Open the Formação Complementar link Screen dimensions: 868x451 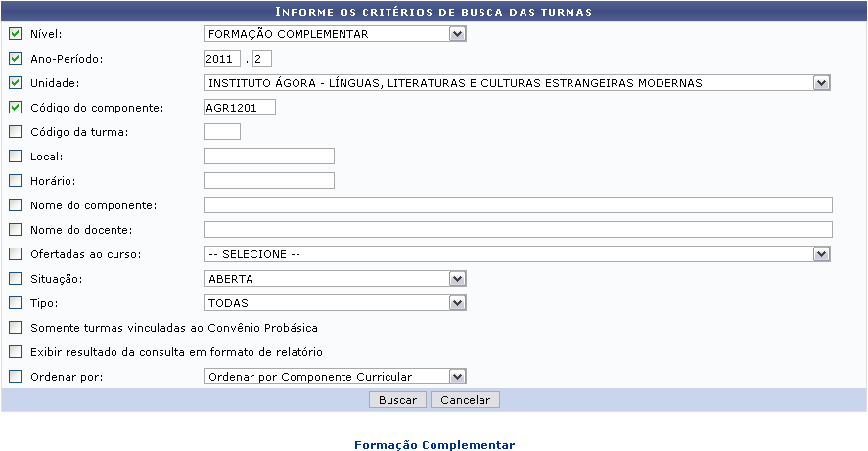434,445
